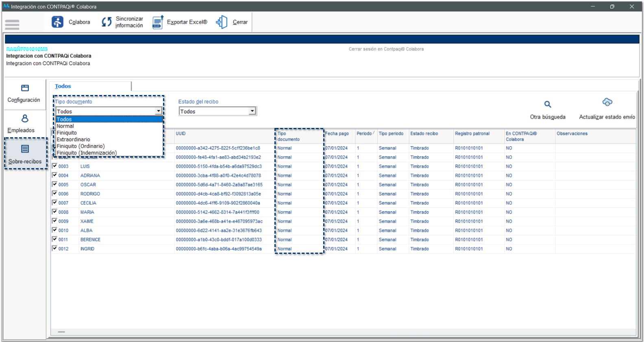Image resolution: width=644 pixels, height=342 pixels.
Task: Click the Colabora toolbar icon
Action: 57,22
